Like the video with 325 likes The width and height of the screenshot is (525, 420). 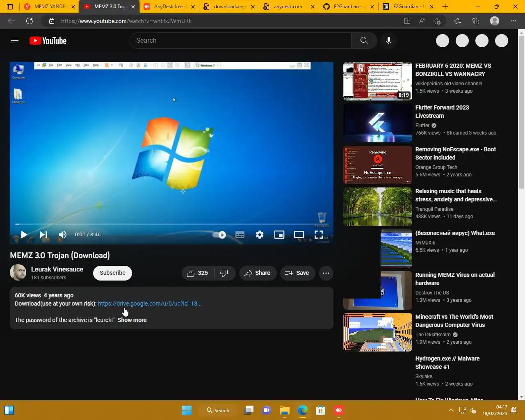[198, 273]
